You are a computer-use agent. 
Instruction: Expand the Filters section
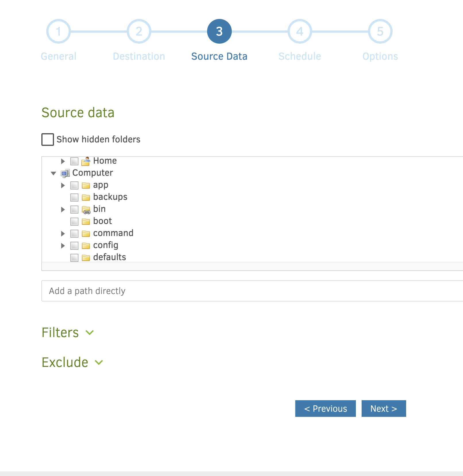[90, 333]
